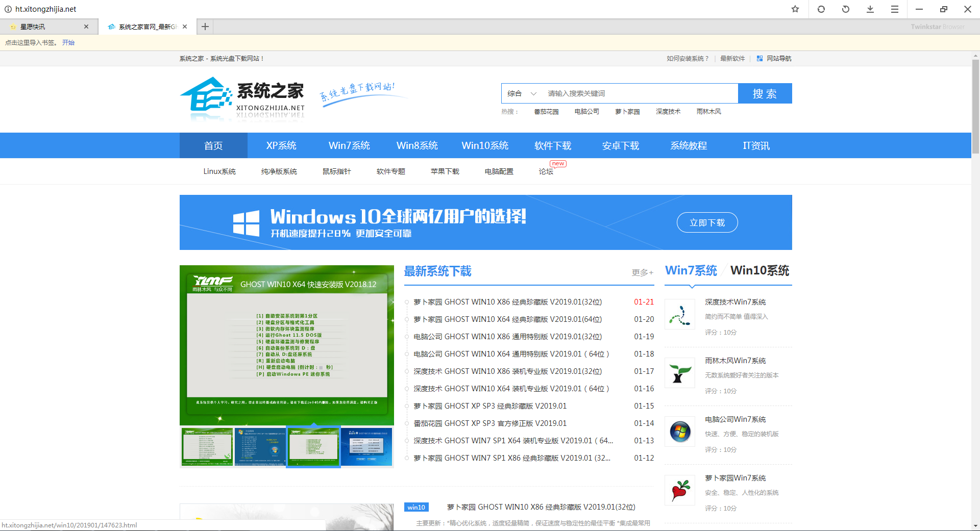Open the 萝卜家园Win7系统 radish icon
The image size is (980, 531).
tap(680, 490)
